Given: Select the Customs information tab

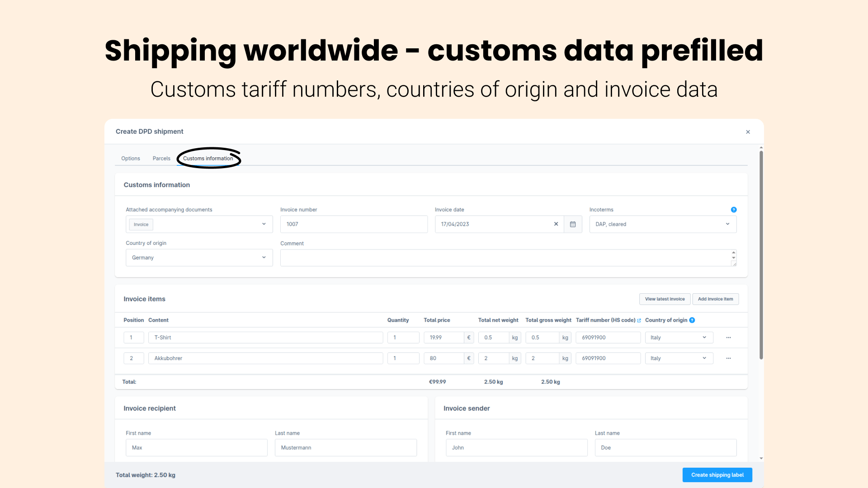Looking at the screenshot, I should (208, 159).
